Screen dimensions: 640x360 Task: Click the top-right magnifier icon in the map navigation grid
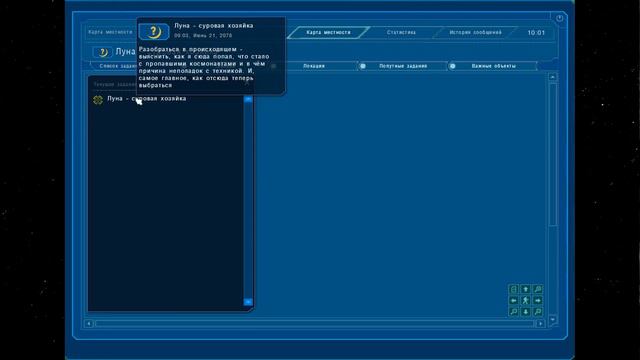click(x=538, y=289)
